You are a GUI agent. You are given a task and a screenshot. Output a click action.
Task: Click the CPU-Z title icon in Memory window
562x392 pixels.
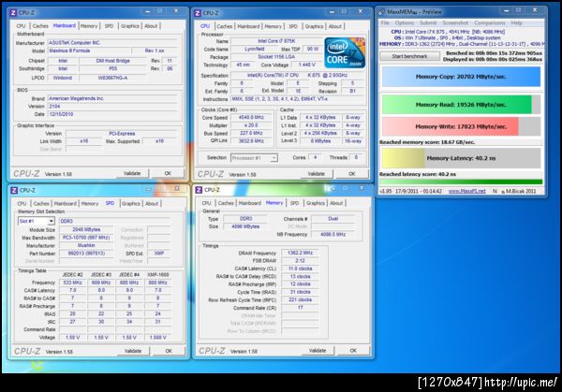pos(199,190)
